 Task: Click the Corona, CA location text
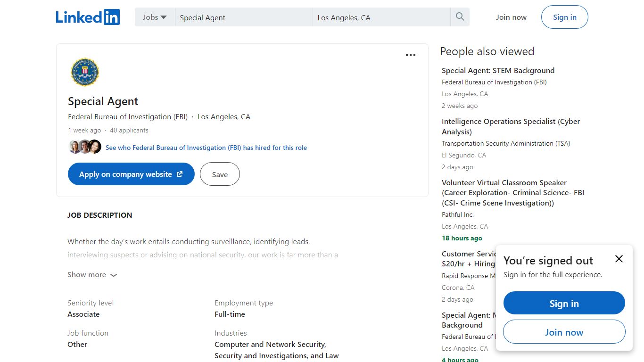click(458, 288)
